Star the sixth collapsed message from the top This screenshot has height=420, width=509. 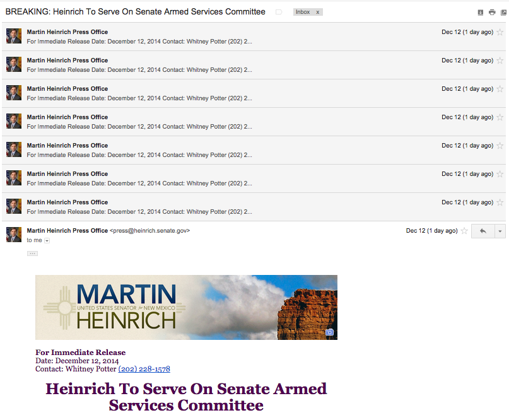[x=500, y=174]
